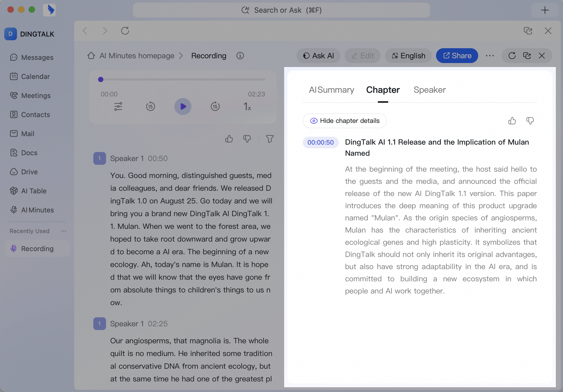Image resolution: width=563 pixels, height=392 pixels.
Task: Open Ask AI assistant
Action: pos(318,56)
